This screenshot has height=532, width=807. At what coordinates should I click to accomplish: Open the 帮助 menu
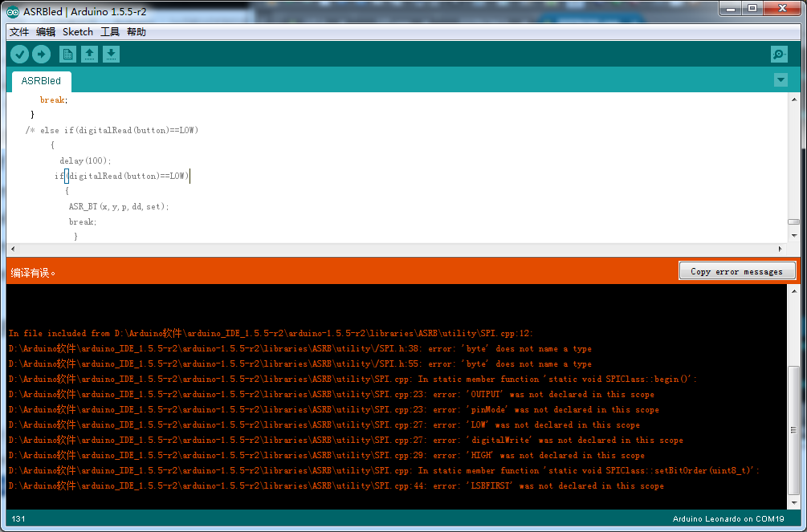click(137, 32)
